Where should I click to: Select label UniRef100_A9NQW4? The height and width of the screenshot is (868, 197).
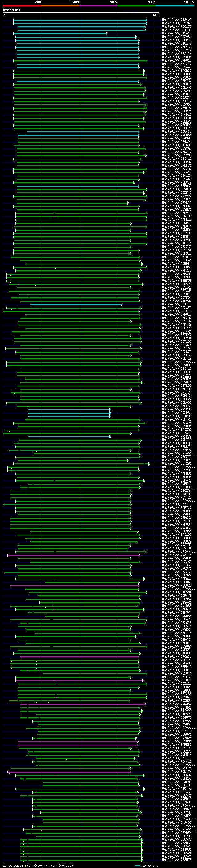pos(177,525)
